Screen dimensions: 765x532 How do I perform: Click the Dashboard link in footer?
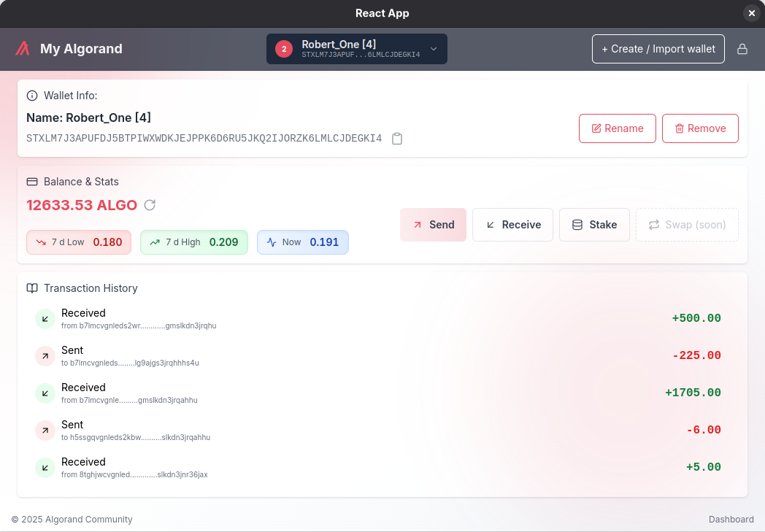click(x=731, y=520)
